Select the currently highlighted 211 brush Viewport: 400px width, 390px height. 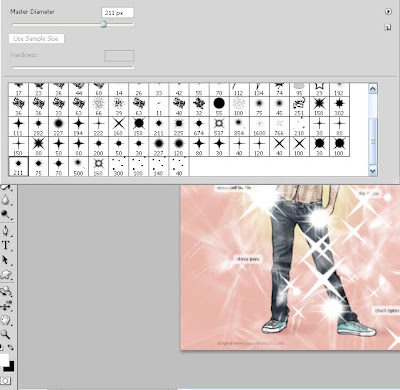pyautogui.click(x=18, y=166)
